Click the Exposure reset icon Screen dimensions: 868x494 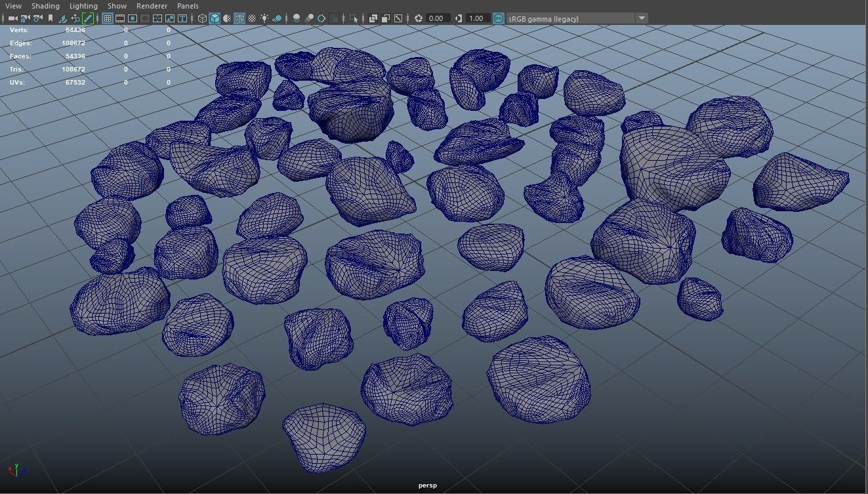point(419,18)
